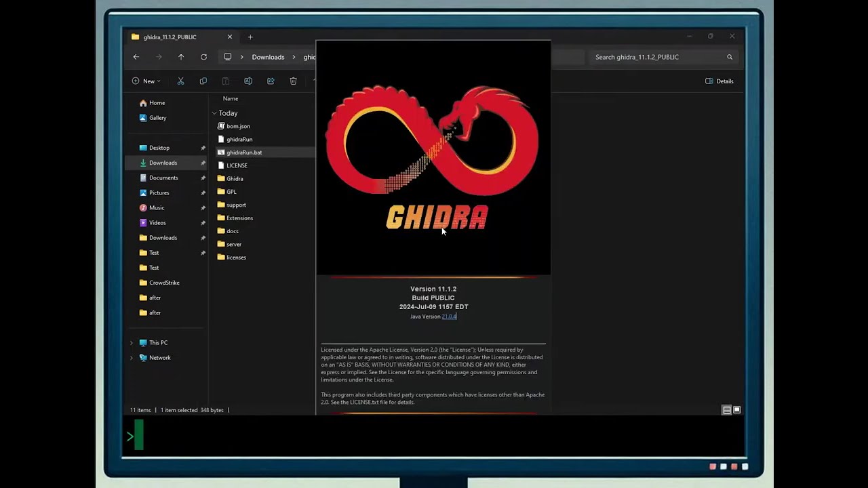
Task: Switch to details list view icon
Action: (726, 410)
